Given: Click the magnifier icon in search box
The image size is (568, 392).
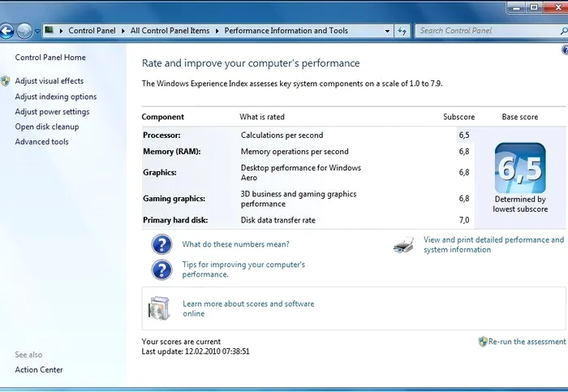Looking at the screenshot, I should point(564,31).
